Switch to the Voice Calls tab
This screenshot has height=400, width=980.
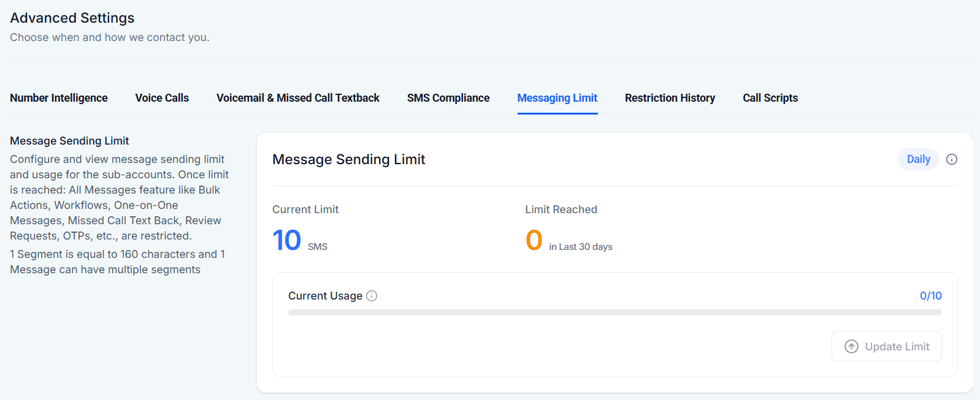[162, 98]
